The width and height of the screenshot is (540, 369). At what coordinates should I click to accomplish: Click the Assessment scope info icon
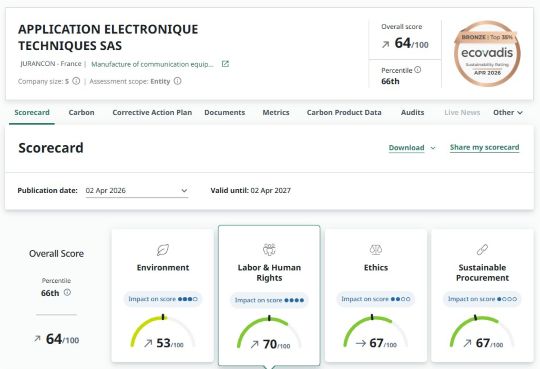[177, 81]
